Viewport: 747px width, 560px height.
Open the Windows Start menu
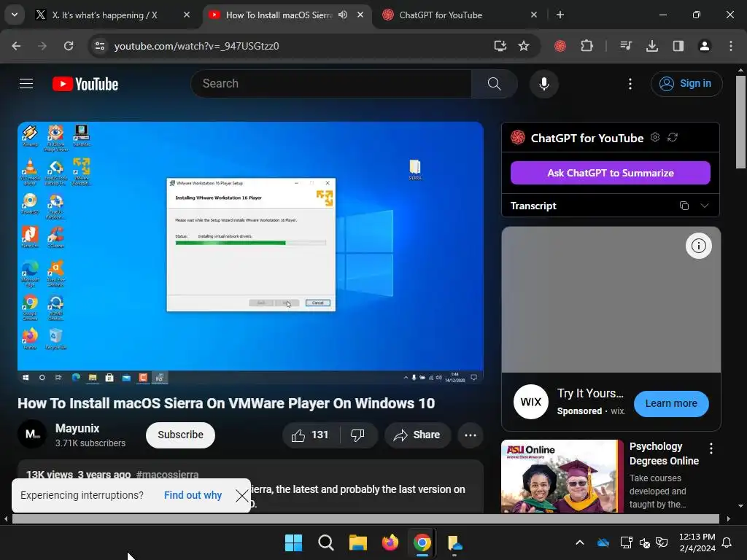click(x=293, y=542)
